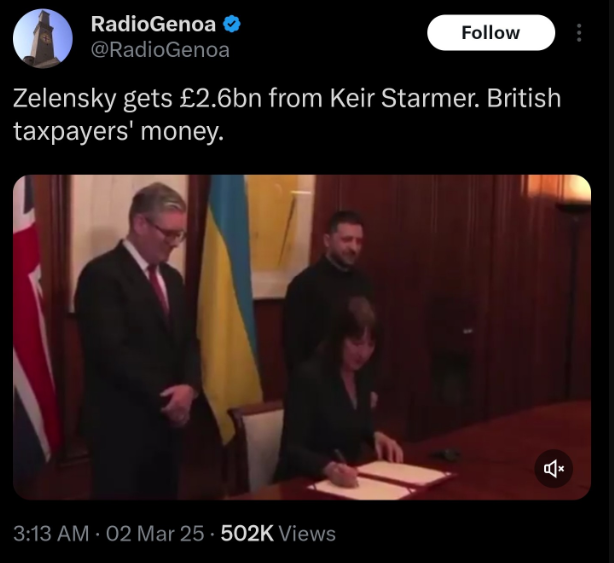
Task: Click the blue verified badge
Action: 232,24
